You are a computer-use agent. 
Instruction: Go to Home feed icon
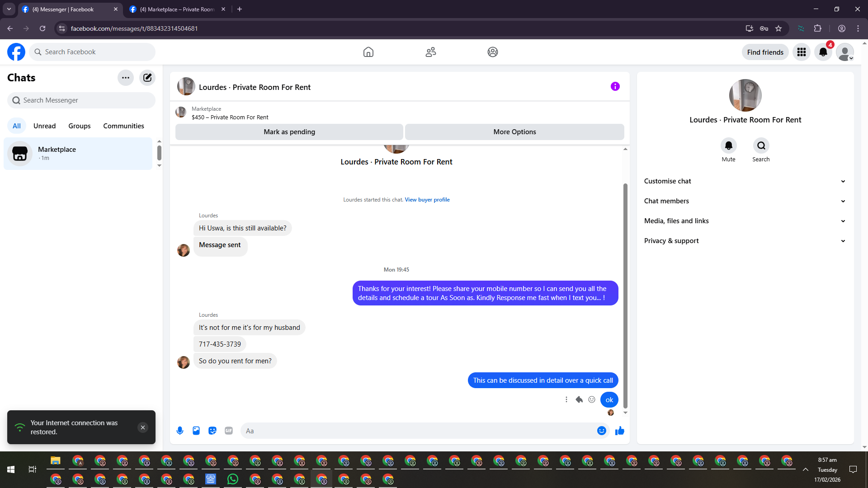point(368,52)
